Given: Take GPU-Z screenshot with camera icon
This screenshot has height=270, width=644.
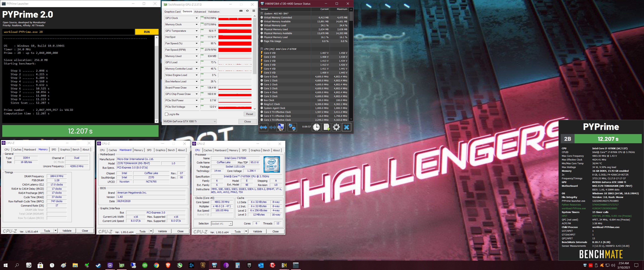Looking at the screenshot, I should (x=241, y=11).
